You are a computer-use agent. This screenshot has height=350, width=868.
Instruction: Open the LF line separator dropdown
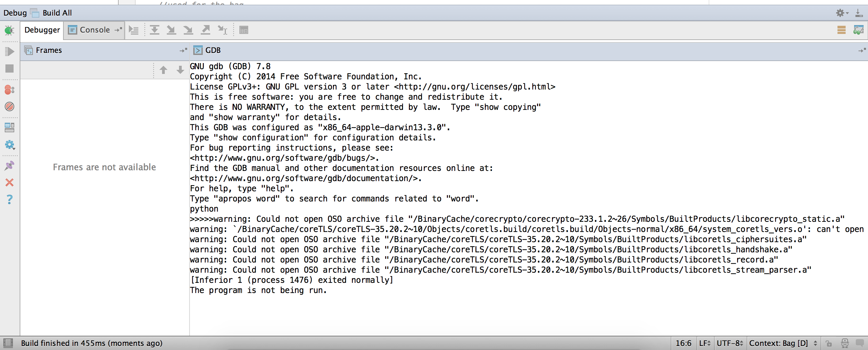click(705, 343)
